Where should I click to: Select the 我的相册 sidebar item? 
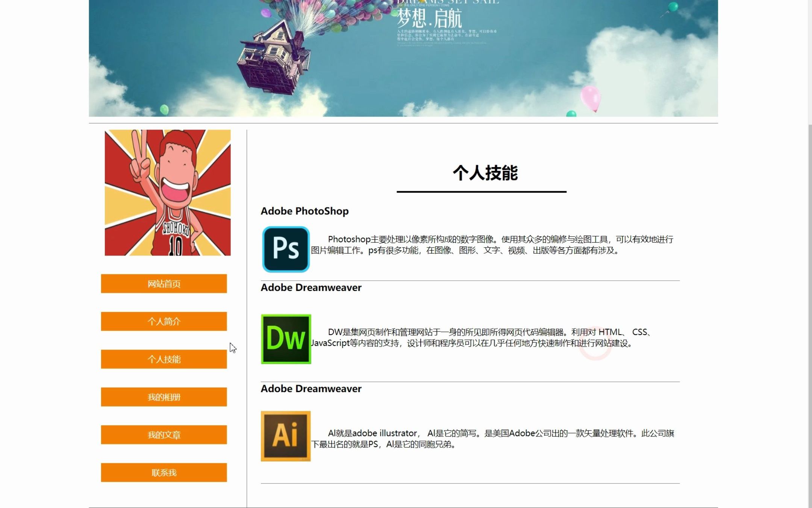pyautogui.click(x=164, y=397)
